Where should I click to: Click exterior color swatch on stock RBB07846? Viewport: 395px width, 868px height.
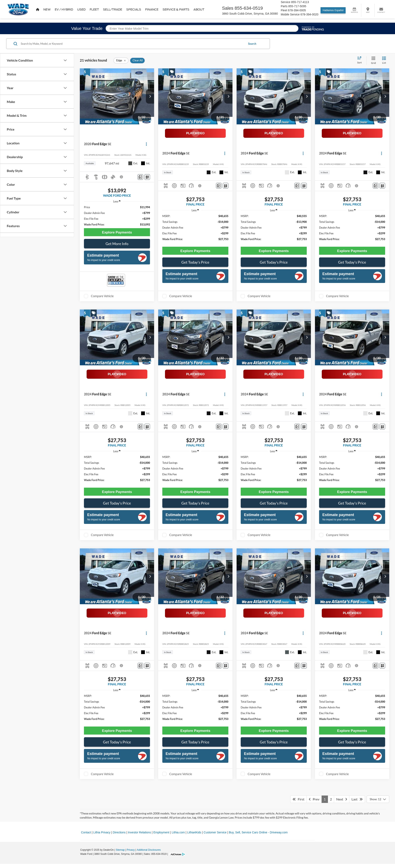(x=287, y=173)
